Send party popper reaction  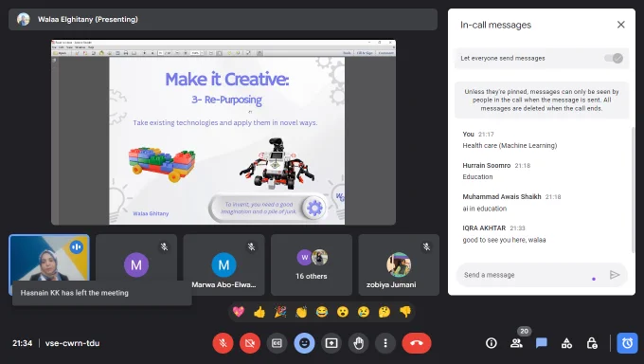[280, 312]
